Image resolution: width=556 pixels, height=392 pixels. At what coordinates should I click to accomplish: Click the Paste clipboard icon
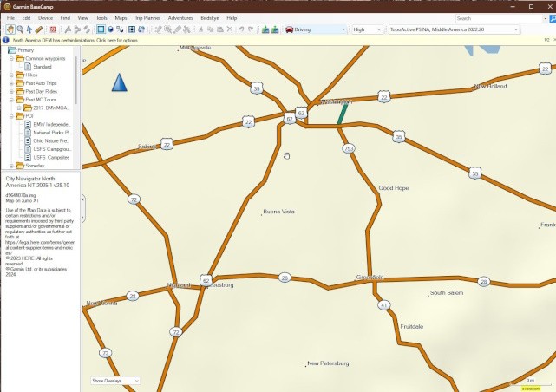point(219,29)
